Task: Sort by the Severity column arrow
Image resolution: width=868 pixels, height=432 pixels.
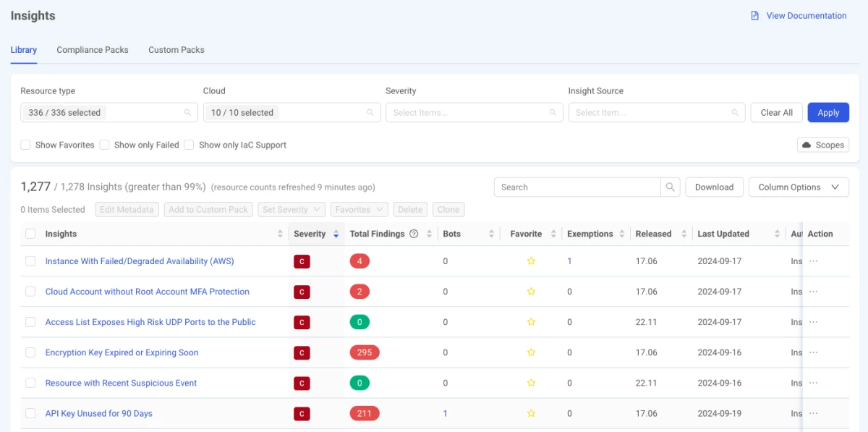Action: (335, 234)
